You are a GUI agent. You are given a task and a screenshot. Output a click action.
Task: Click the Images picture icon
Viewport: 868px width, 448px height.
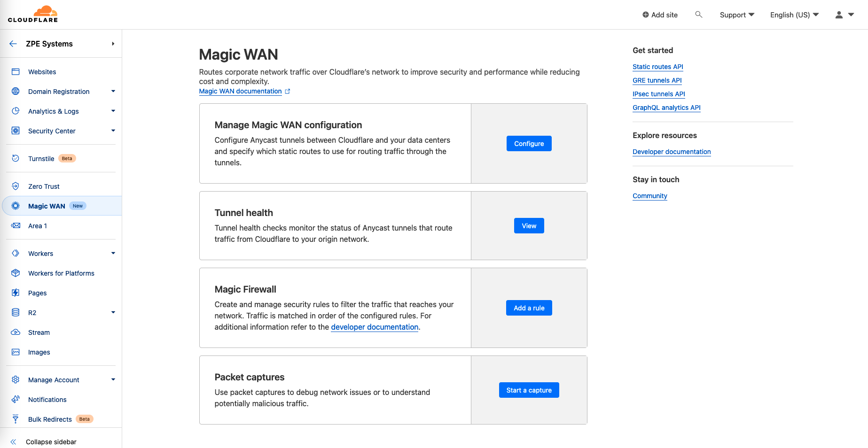click(16, 352)
